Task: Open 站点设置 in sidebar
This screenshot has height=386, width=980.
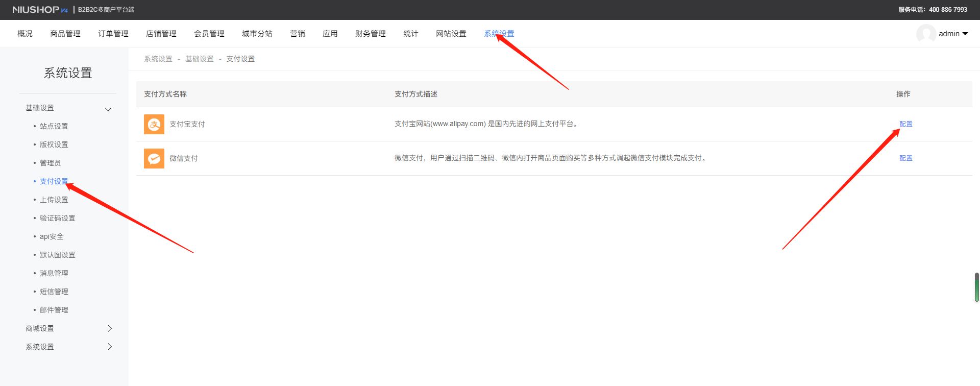Action: tap(54, 126)
